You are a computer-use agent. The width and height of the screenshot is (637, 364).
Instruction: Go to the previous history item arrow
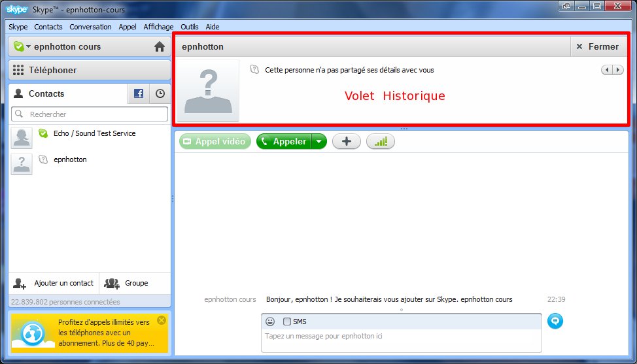[607, 70]
